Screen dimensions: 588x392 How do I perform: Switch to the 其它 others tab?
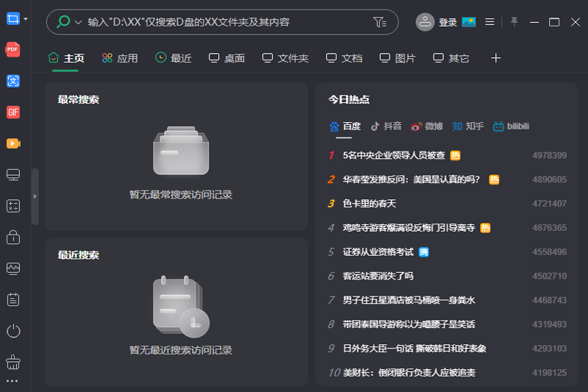(x=451, y=58)
